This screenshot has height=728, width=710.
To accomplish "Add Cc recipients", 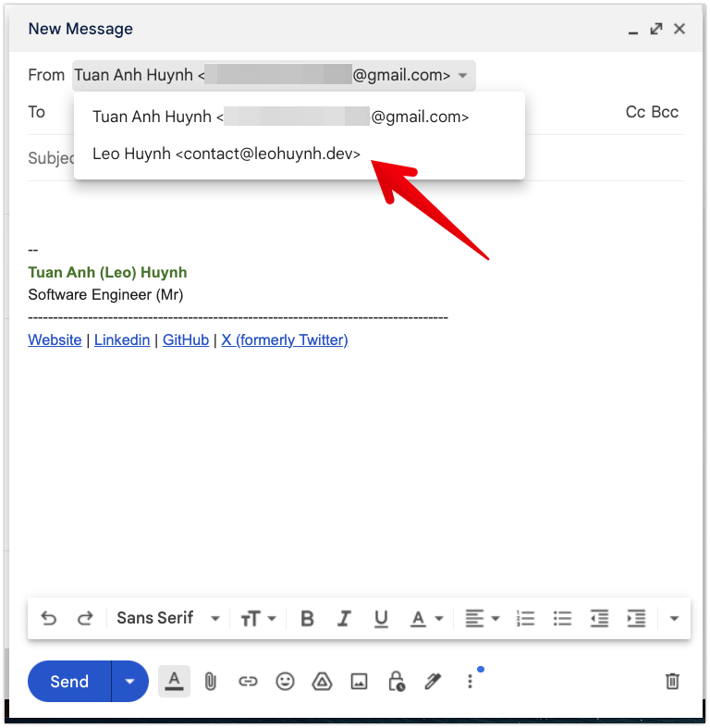I will tap(635, 112).
